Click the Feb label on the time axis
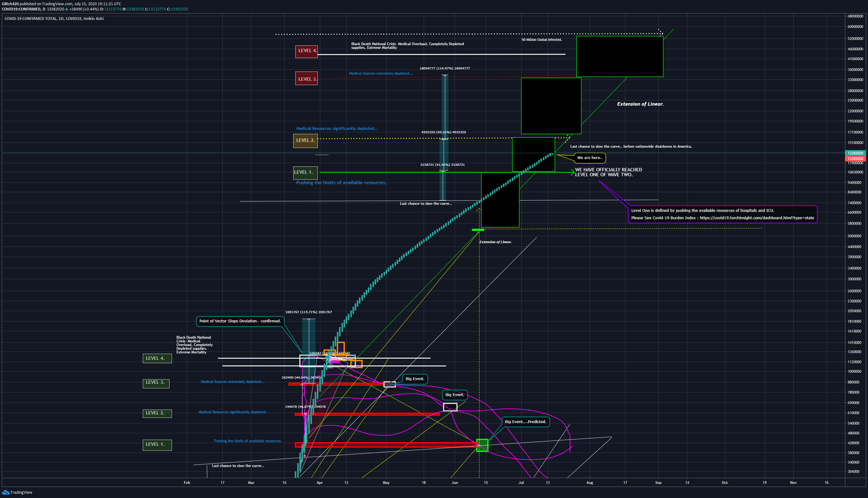 (187, 483)
